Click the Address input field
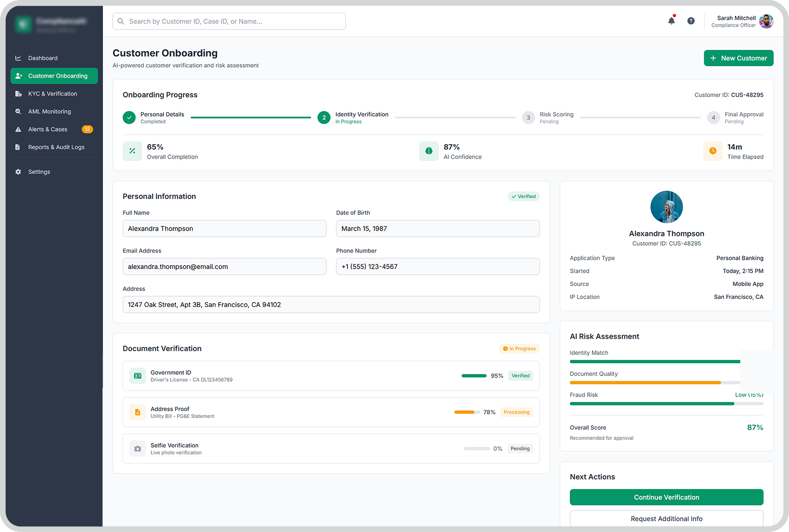The image size is (789, 532). click(331, 305)
